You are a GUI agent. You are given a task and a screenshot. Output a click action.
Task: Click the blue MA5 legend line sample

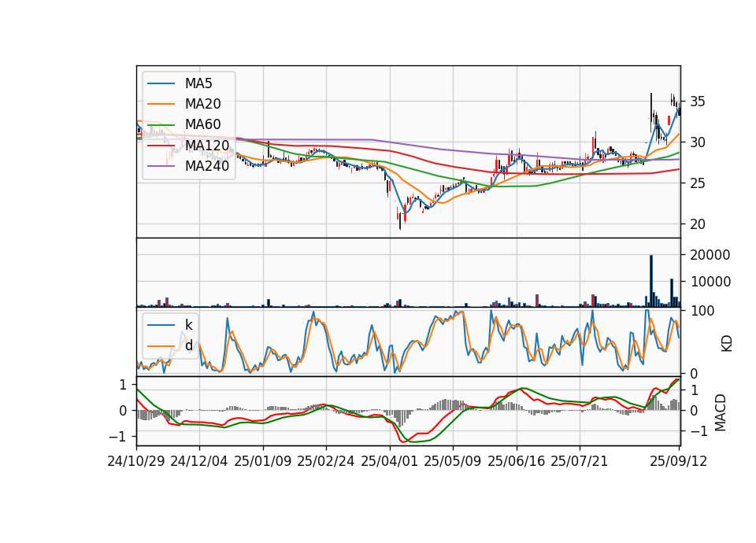(x=161, y=83)
